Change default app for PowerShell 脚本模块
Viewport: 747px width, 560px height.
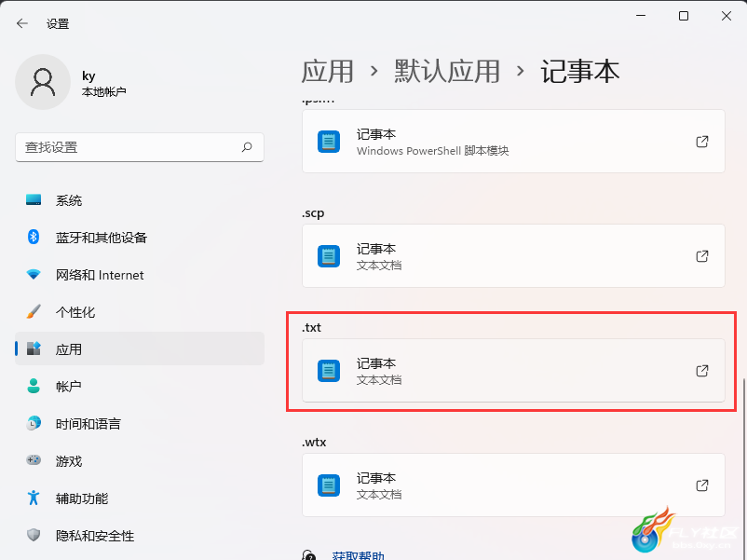513,142
